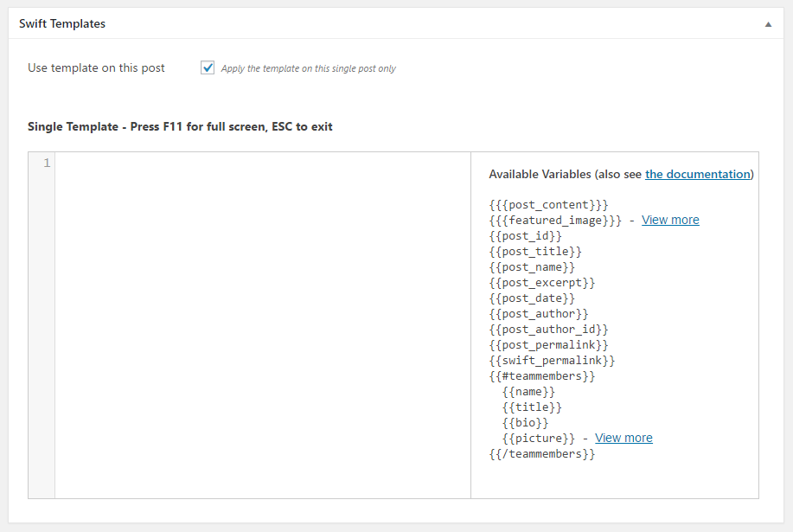The width and height of the screenshot is (793, 532).
Task: Click the {{post_title}} variable text
Action: (x=535, y=252)
